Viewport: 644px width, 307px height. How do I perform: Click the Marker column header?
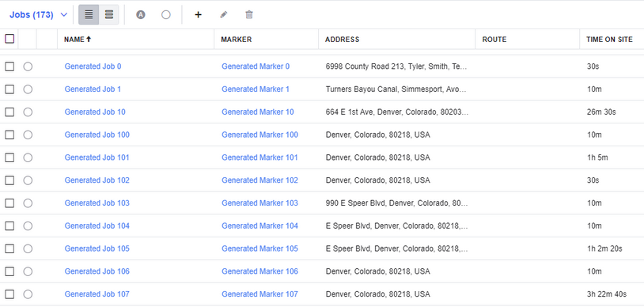coord(237,40)
